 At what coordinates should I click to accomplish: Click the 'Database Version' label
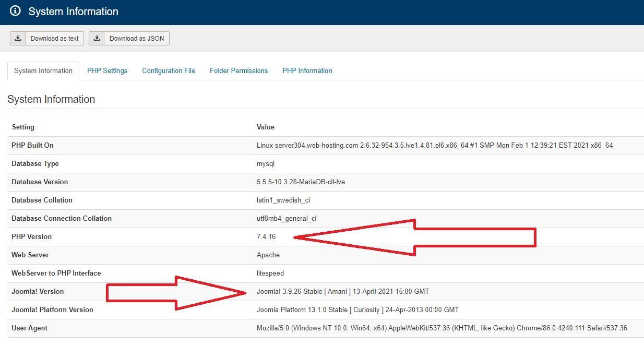coord(40,182)
